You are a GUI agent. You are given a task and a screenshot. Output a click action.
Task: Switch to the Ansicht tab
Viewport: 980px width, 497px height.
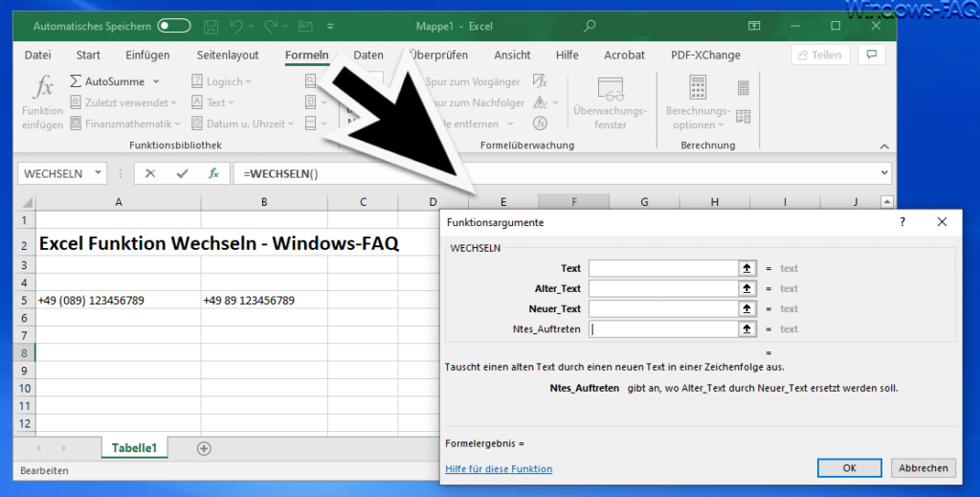click(512, 55)
